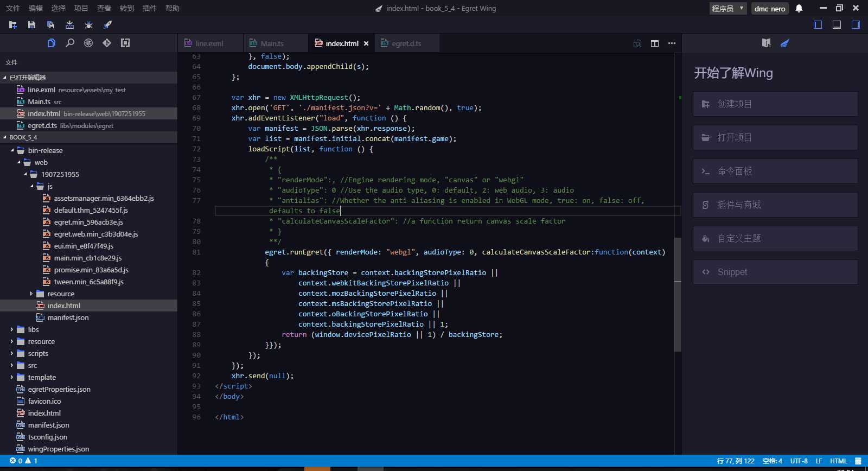Click 行 77, 列 122 cursor position
This screenshot has height=471, width=868.
click(736, 461)
